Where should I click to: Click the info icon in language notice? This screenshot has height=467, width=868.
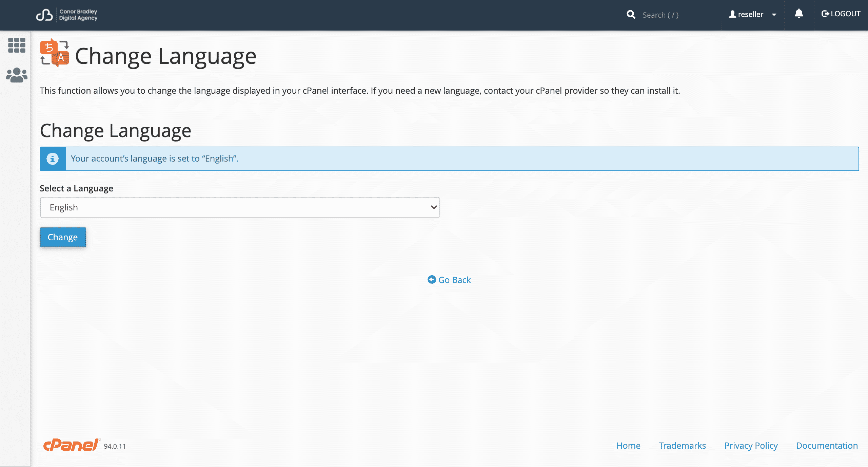[53, 158]
